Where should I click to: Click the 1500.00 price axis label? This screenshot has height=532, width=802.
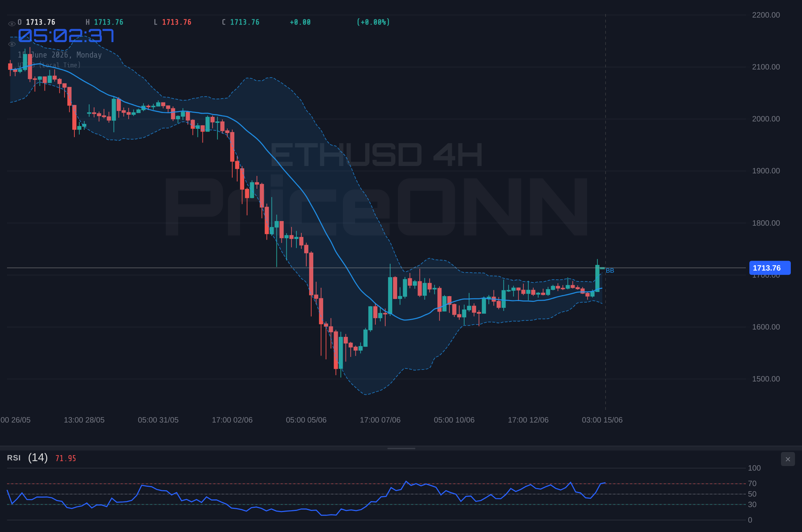[x=766, y=379]
